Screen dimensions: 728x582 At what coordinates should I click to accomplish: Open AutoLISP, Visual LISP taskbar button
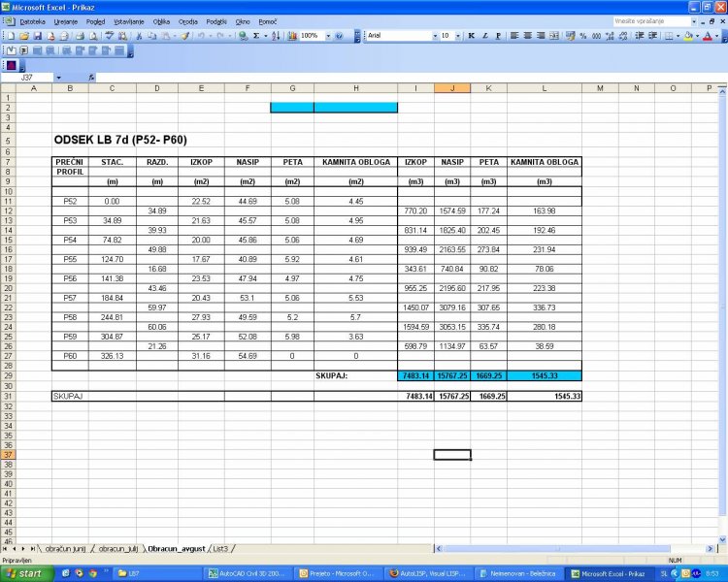tap(429, 573)
